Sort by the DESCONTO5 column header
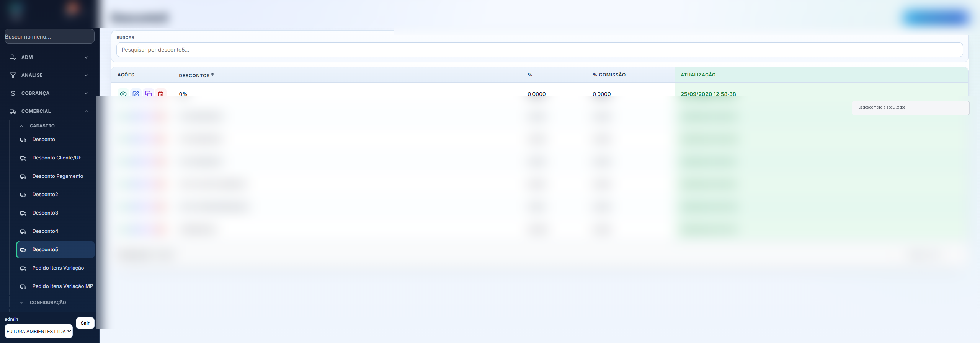 (194, 75)
